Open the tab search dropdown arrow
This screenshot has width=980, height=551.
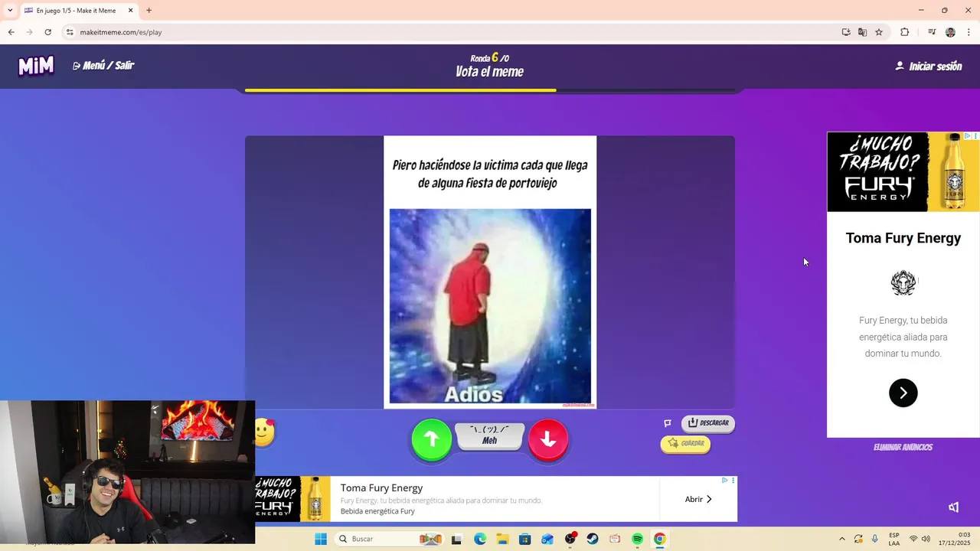pyautogui.click(x=10, y=11)
